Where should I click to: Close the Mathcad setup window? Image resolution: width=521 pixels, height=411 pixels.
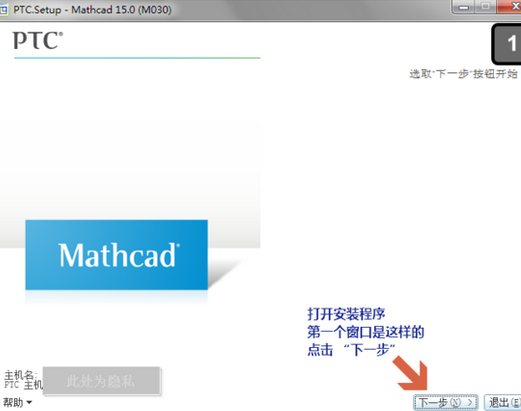pos(510,7)
